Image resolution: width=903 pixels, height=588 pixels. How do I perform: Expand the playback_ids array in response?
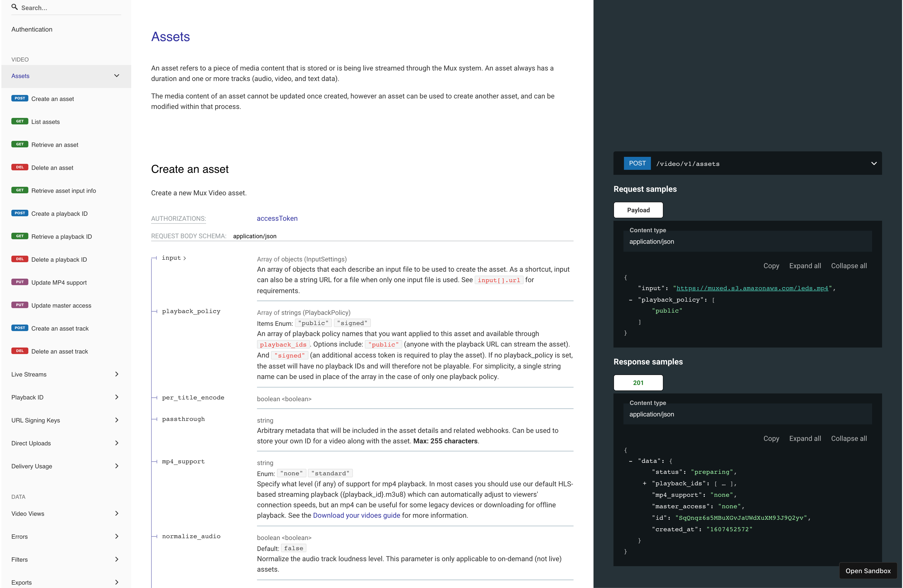(x=645, y=483)
